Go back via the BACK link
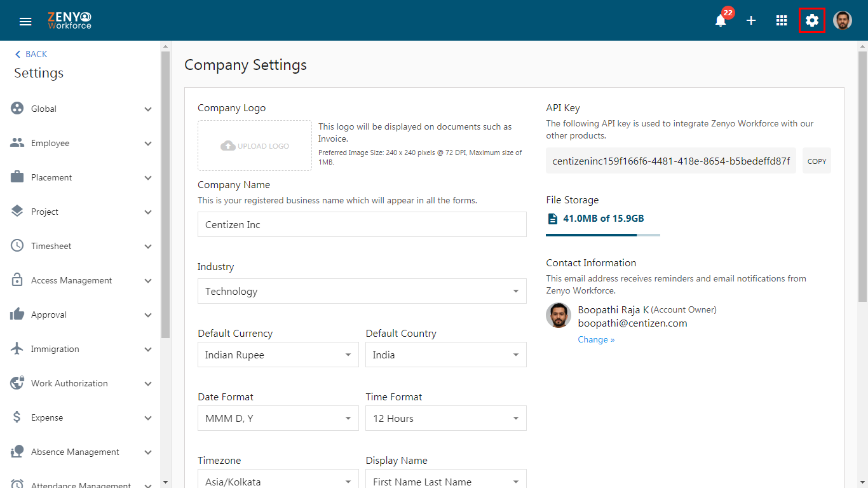 point(31,54)
